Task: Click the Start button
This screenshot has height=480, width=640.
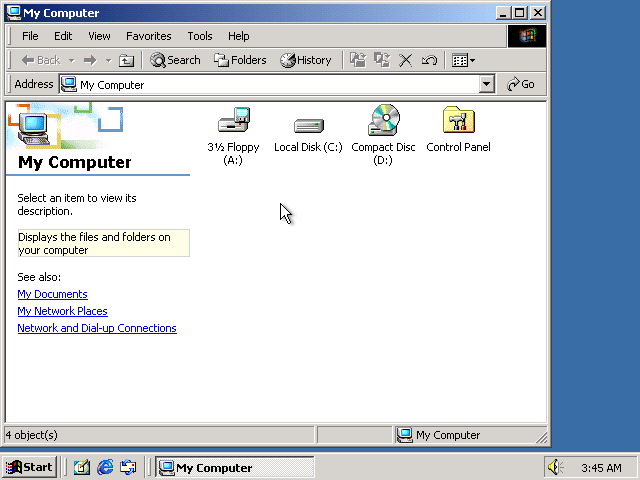Action: point(29,467)
